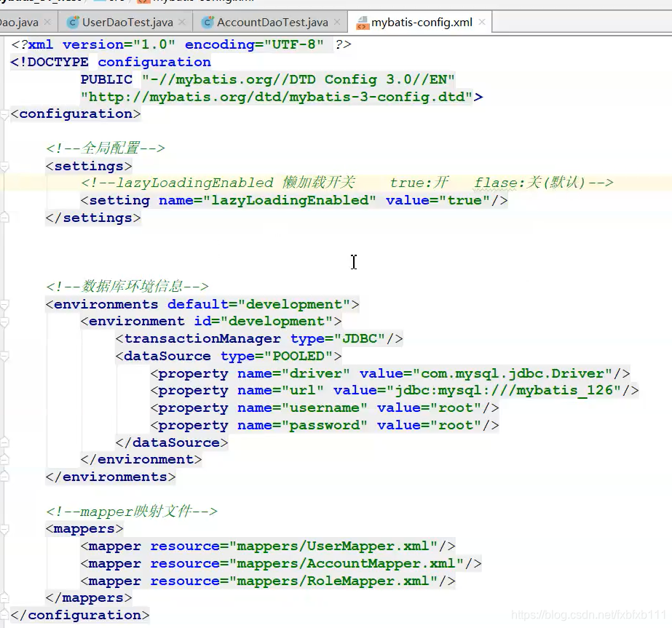The image size is (672, 628).
Task: Click the closing </environments> tag text
Action: [x=111, y=477]
